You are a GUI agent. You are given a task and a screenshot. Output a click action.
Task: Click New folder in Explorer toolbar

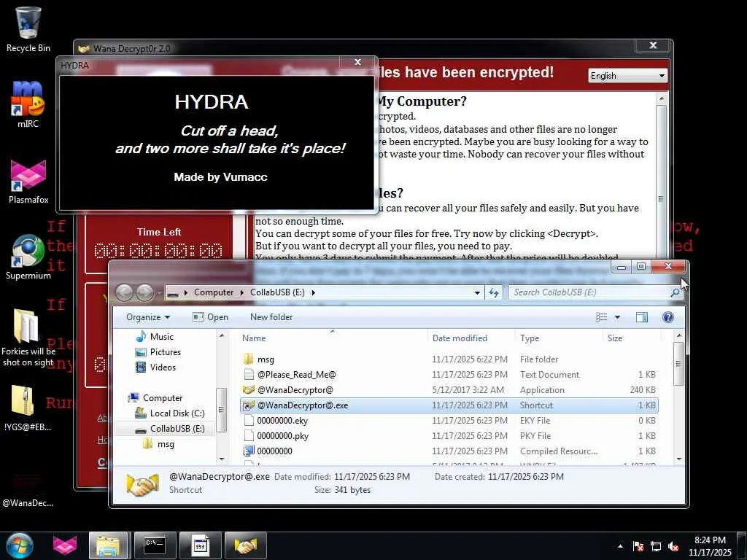coord(271,317)
